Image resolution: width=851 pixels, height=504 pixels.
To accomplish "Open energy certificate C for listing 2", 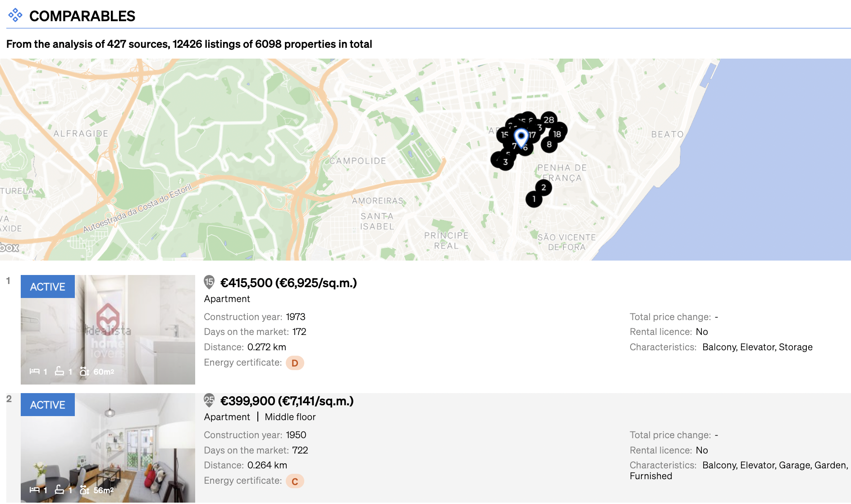I will tap(294, 481).
